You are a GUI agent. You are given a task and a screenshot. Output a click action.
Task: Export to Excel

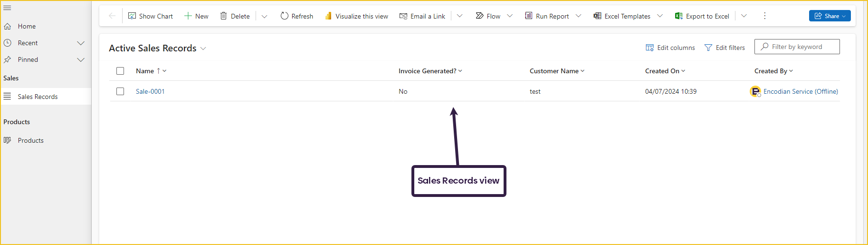pyautogui.click(x=702, y=16)
